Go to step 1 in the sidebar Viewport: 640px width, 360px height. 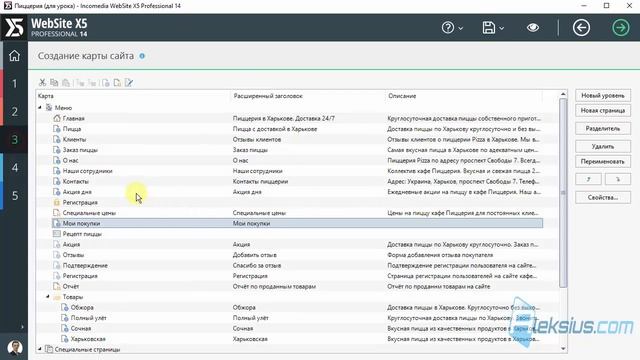15,84
